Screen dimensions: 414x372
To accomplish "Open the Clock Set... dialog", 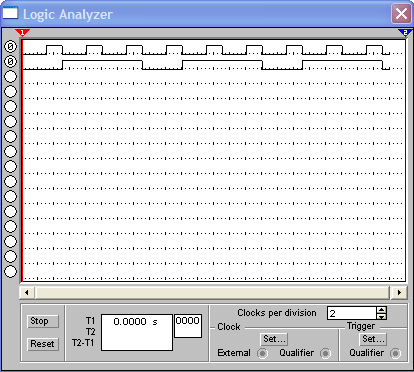I will click(274, 339).
